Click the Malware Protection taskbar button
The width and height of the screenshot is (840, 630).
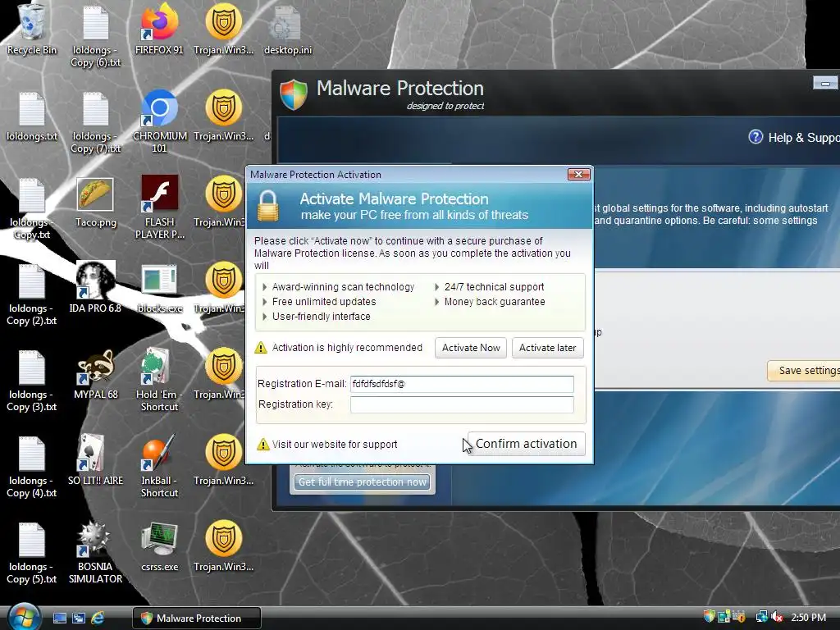click(197, 619)
